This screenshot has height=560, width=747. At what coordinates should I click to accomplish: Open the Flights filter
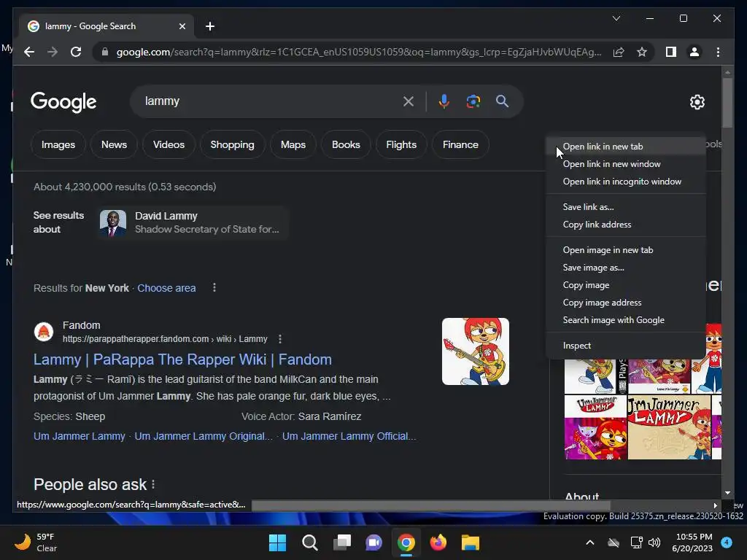(x=401, y=145)
